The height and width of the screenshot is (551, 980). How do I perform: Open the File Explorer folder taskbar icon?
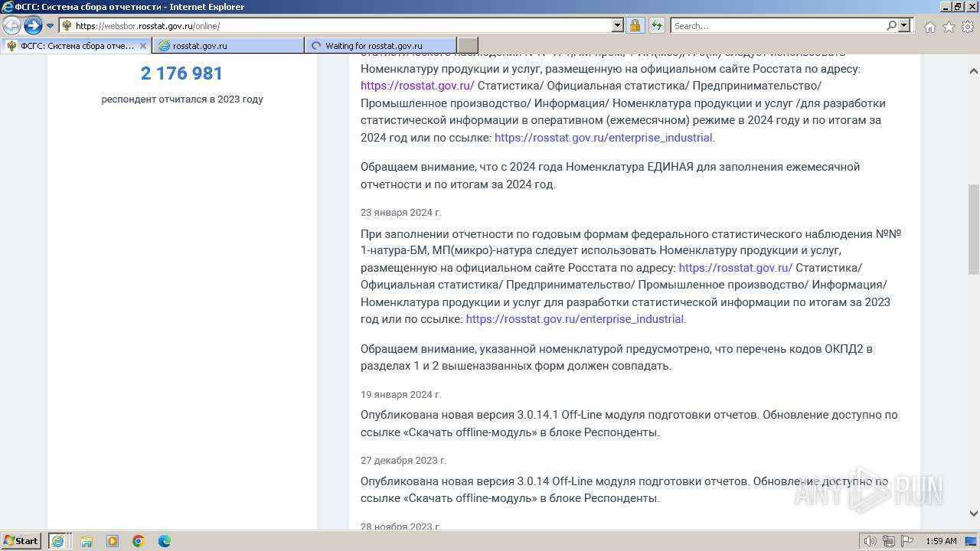(x=87, y=541)
